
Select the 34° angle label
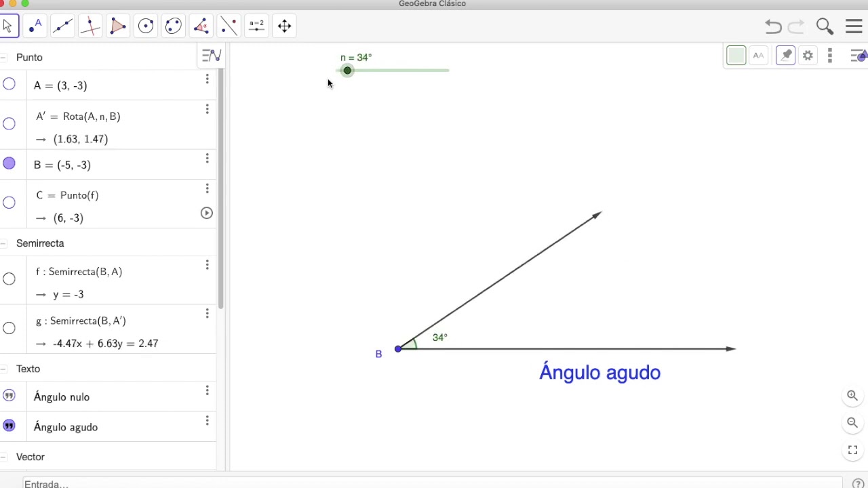tap(440, 337)
